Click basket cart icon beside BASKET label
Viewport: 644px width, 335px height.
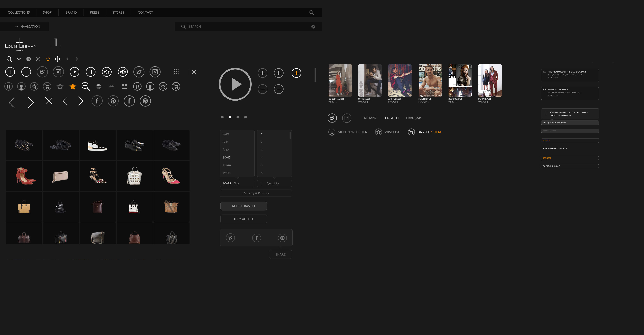coord(411,132)
